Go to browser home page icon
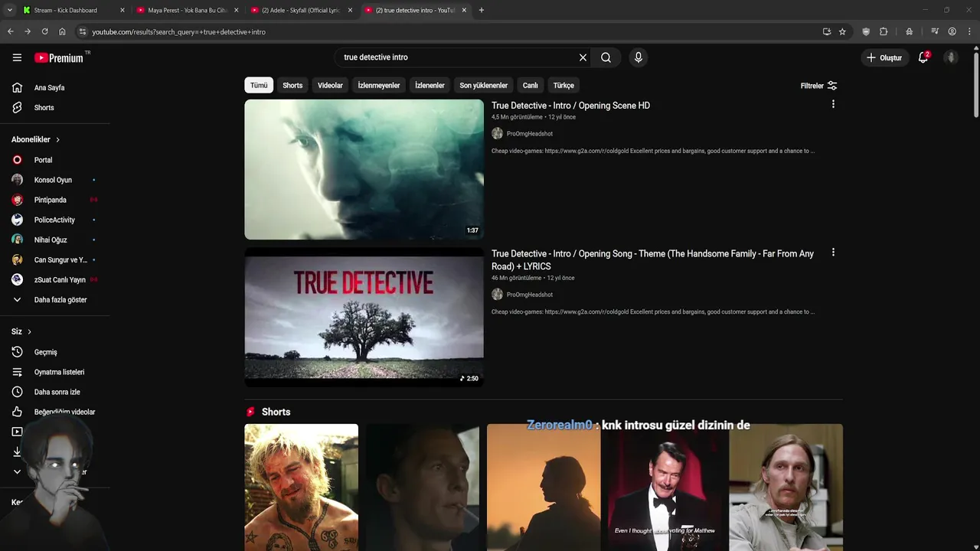Viewport: 980px width, 551px height. click(x=62, y=31)
